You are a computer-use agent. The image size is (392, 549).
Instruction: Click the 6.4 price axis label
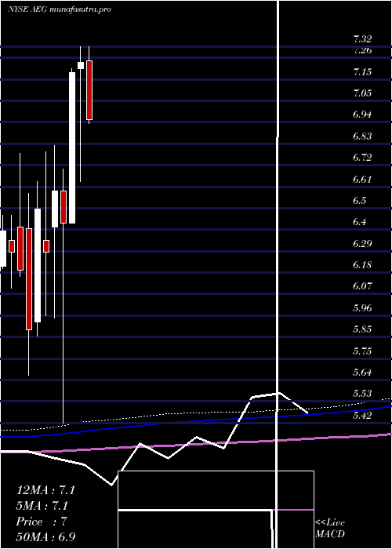pyautogui.click(x=360, y=222)
